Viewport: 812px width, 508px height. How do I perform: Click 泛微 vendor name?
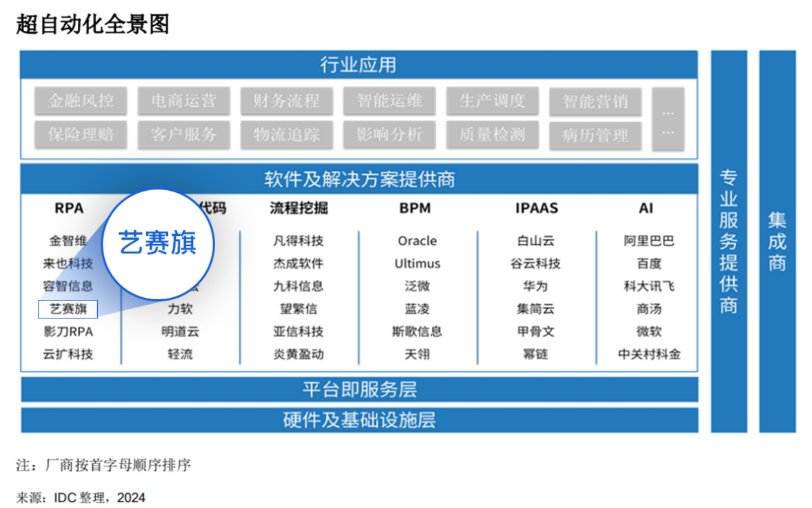(417, 286)
